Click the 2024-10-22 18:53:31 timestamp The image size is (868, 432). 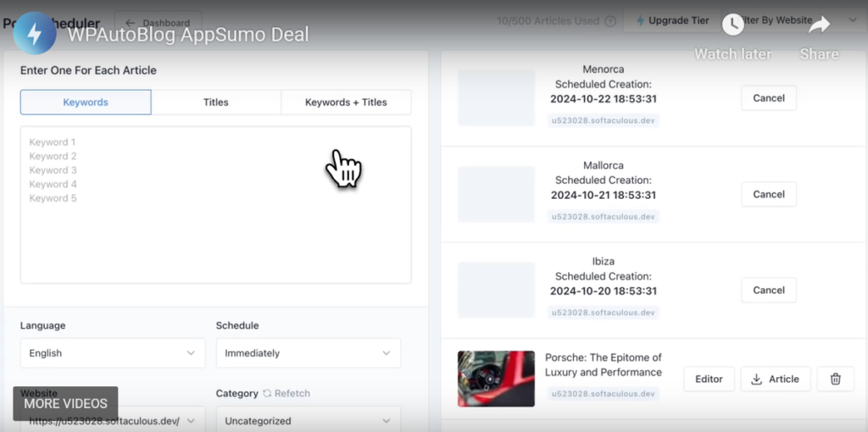[x=604, y=99]
